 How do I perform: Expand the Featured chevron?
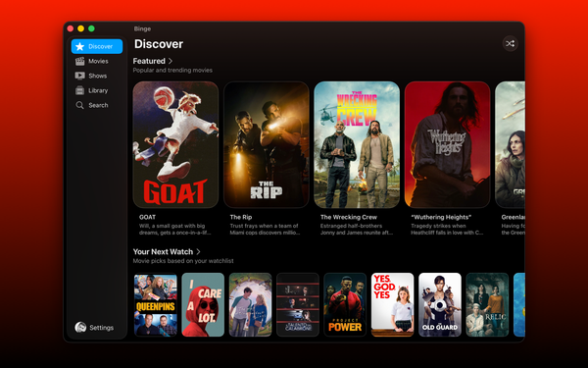coord(171,61)
